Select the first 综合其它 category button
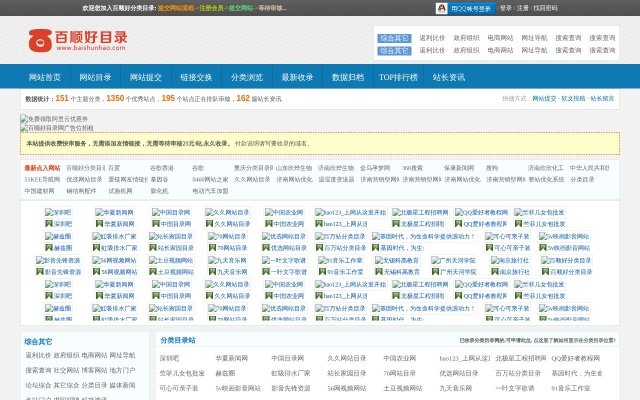 [x=394, y=37]
